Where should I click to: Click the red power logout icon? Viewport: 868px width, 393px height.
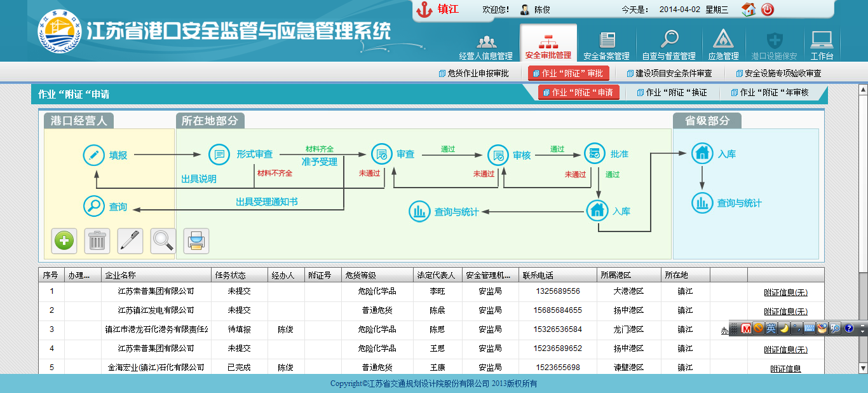[x=768, y=10]
